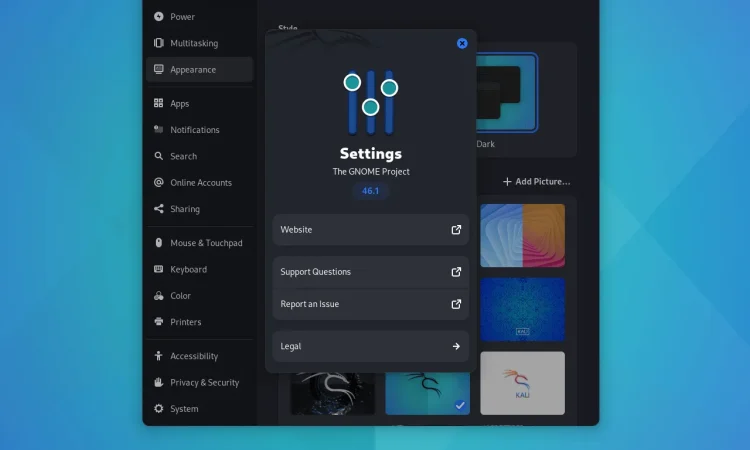Open the Online Accounts panel
Viewport: 750px width, 450px height.
[199, 182]
